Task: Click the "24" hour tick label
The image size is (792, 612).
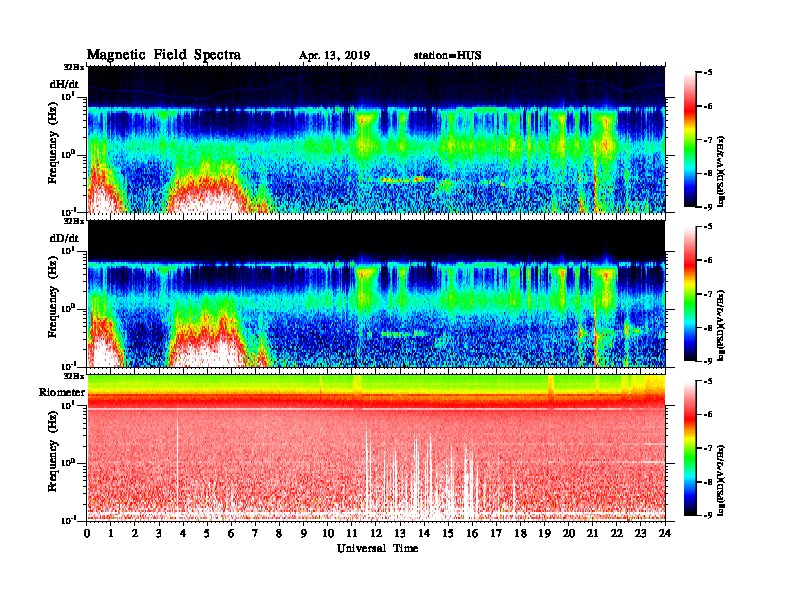Action: click(x=665, y=533)
